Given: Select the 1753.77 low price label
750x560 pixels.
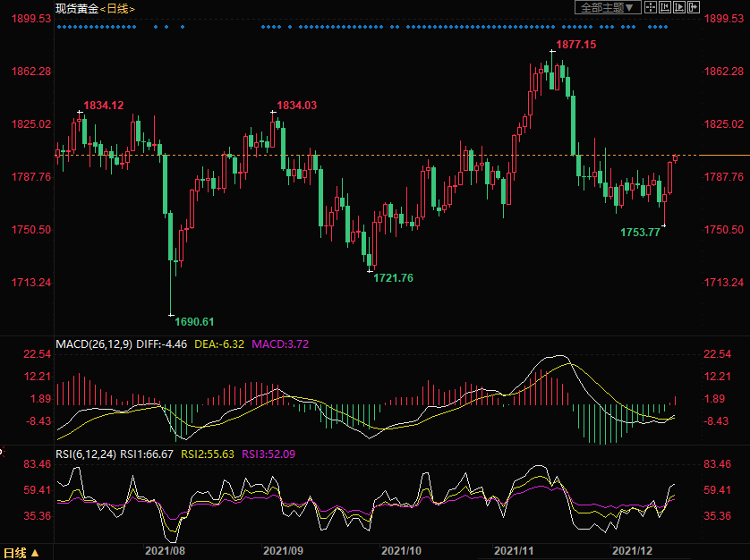Looking at the screenshot, I should pos(640,232).
